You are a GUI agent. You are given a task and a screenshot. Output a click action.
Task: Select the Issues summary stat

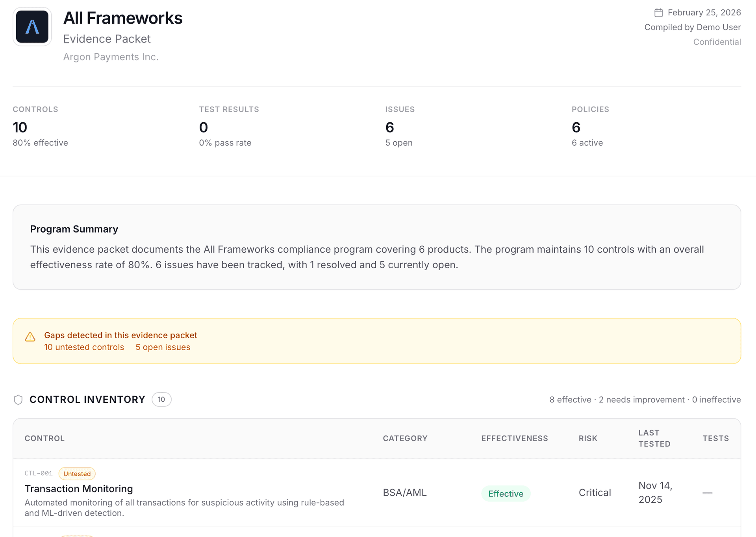coord(390,127)
